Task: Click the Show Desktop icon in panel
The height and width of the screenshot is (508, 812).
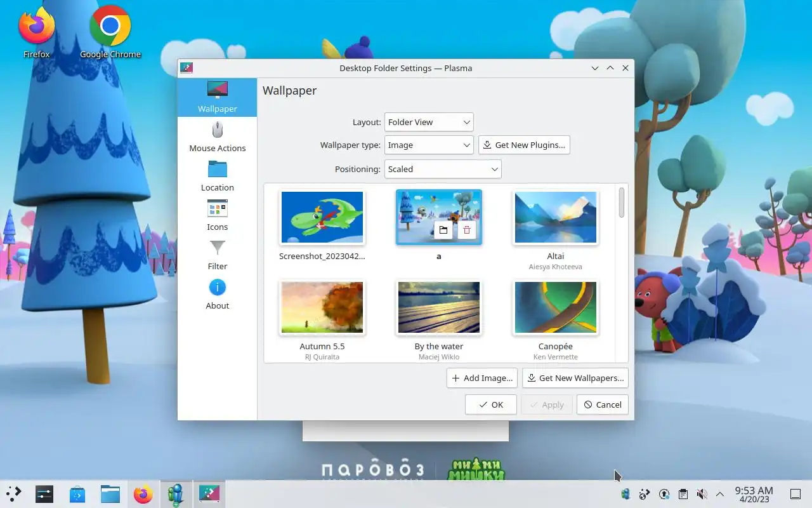Action: click(x=795, y=494)
